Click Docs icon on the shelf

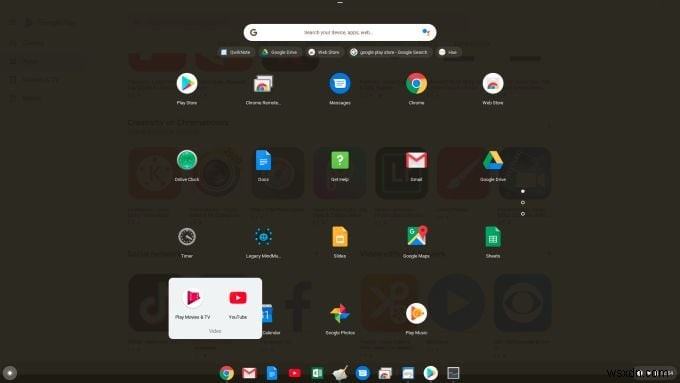pos(271,373)
